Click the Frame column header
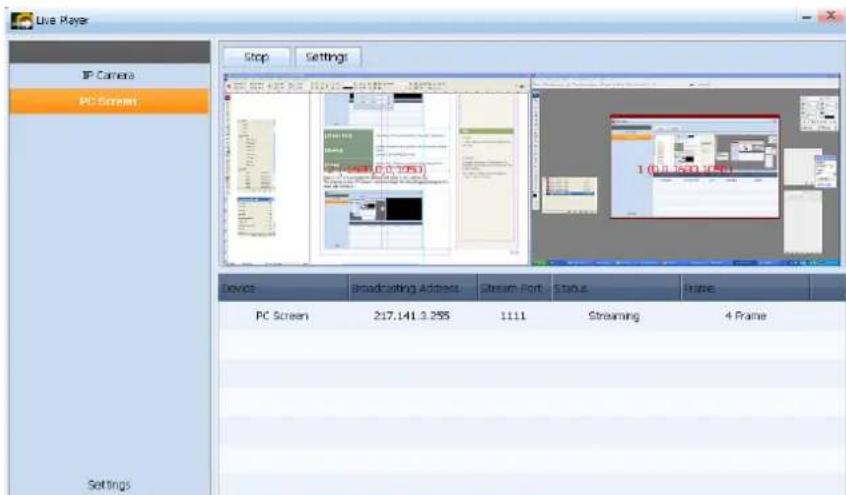Image resolution: width=846 pixels, height=495 pixels. (x=745, y=288)
